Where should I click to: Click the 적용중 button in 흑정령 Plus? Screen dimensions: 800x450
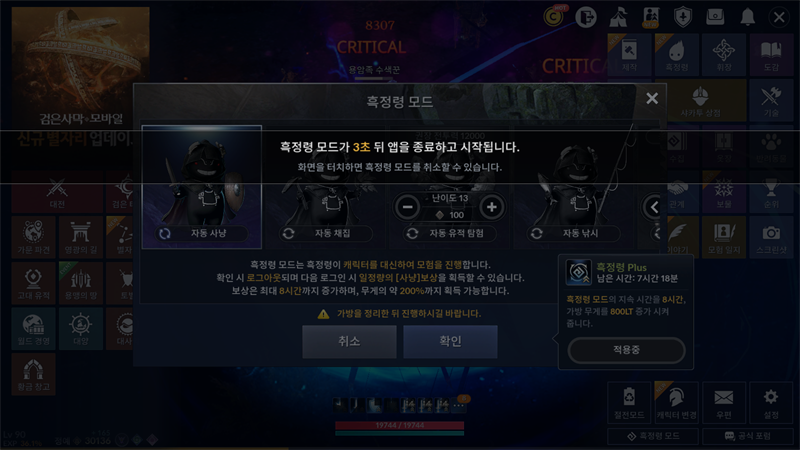pos(626,350)
